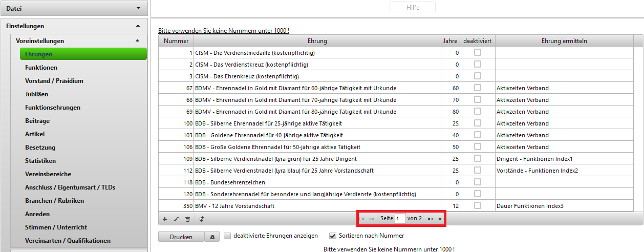Toggle deaktiviert for CISM - Das Verdienstkreuz
Image resolution: width=644 pixels, height=252 pixels.
click(x=477, y=64)
